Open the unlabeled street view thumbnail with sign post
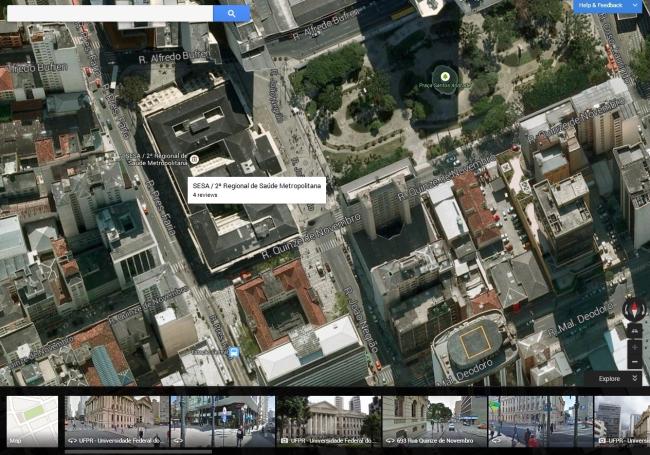This screenshot has height=455, width=650. point(223,421)
